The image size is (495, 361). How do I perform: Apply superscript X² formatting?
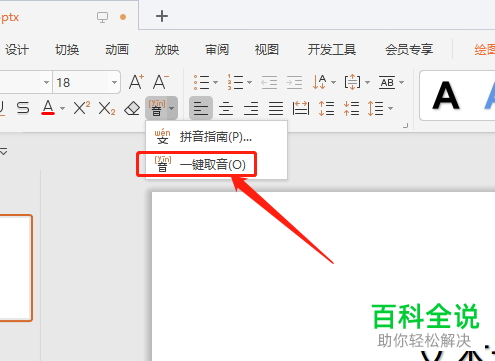pyautogui.click(x=82, y=108)
